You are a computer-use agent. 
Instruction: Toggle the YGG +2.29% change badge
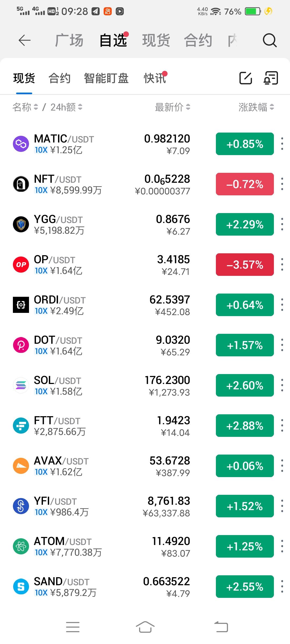pos(245,224)
